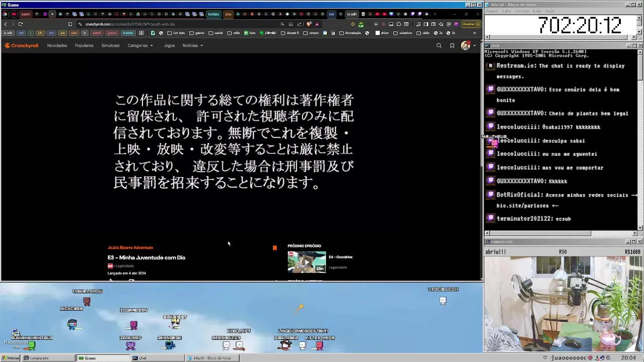Click the Notepad horizontal scrollbar track

click(561, 37)
